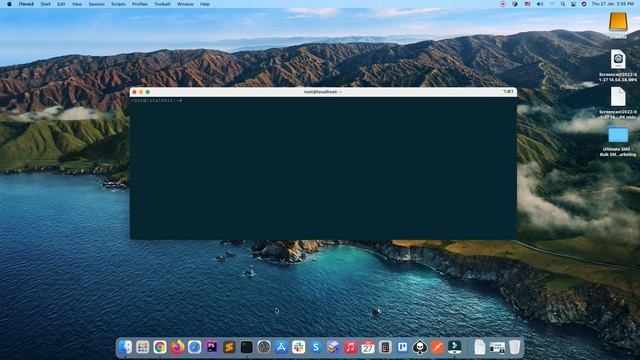Open the purple box app in Dock
The image size is (640, 360).
pyautogui.click(x=333, y=347)
